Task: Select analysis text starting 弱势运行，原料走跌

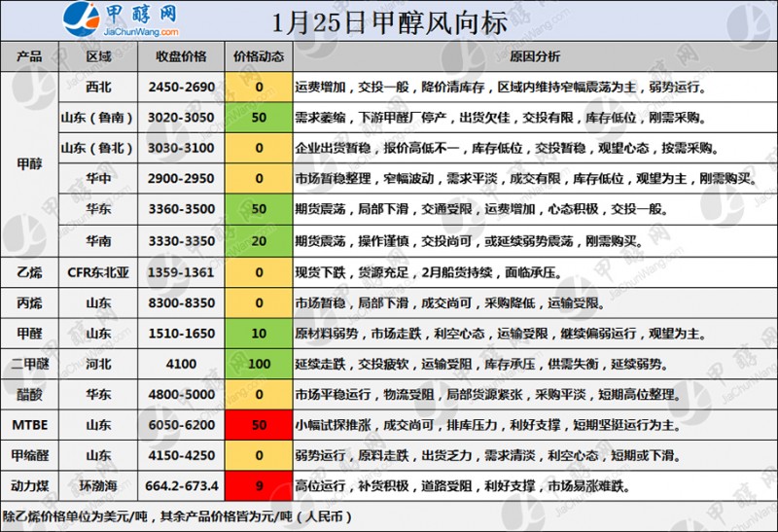Action: pyautogui.click(x=488, y=455)
